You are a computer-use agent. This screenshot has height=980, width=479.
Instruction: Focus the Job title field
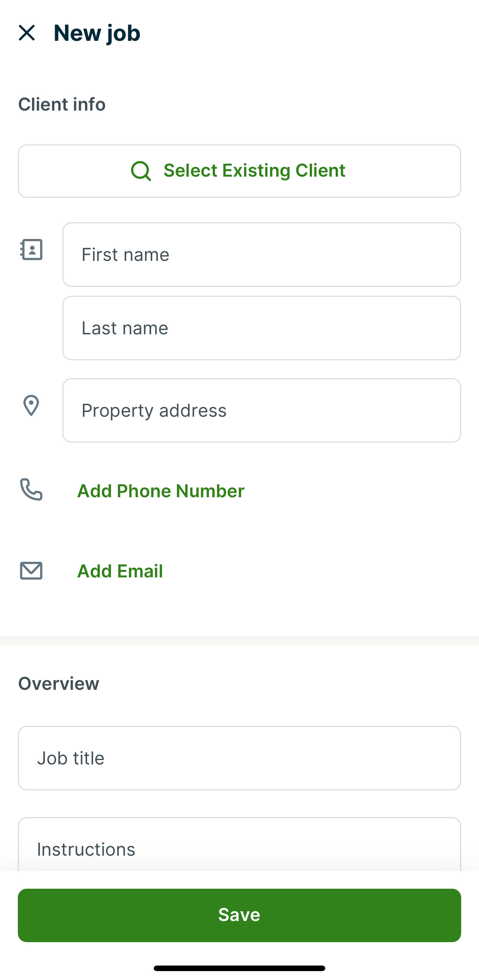click(x=239, y=758)
